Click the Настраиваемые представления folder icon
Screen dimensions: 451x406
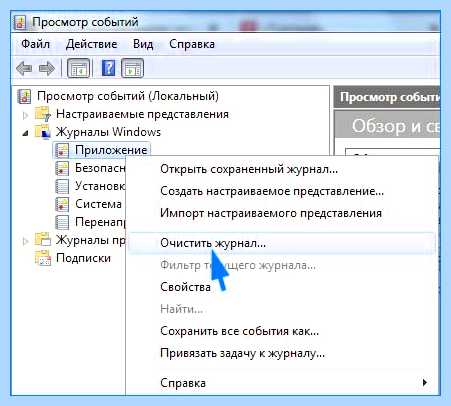click(x=43, y=114)
